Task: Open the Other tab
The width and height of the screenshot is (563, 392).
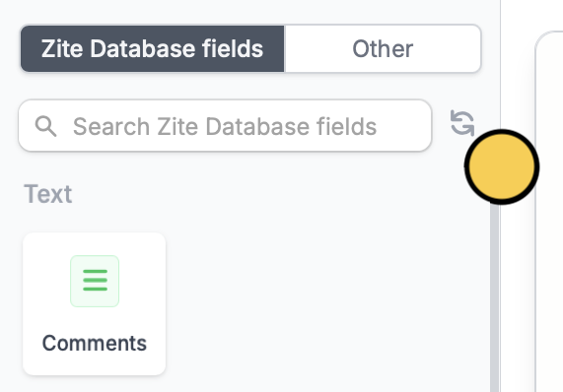Action: (383, 49)
